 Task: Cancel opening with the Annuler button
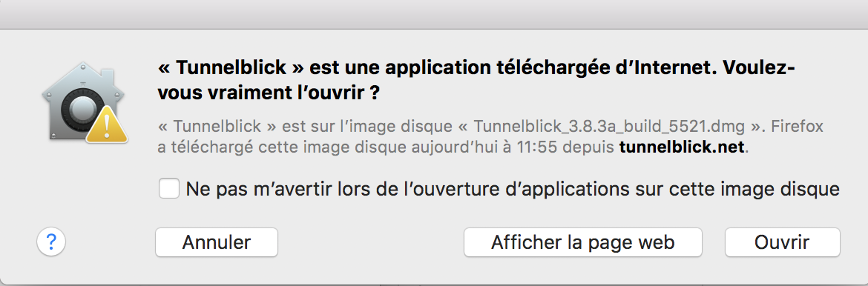(x=217, y=242)
